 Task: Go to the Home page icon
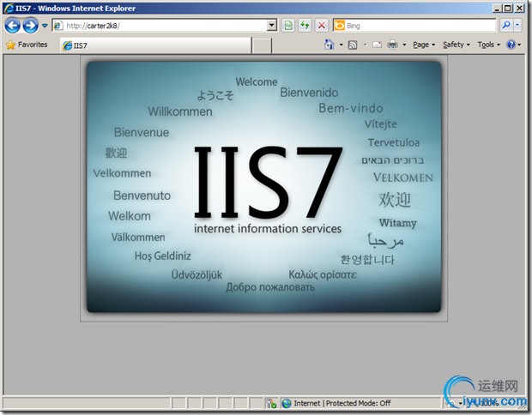click(x=329, y=45)
